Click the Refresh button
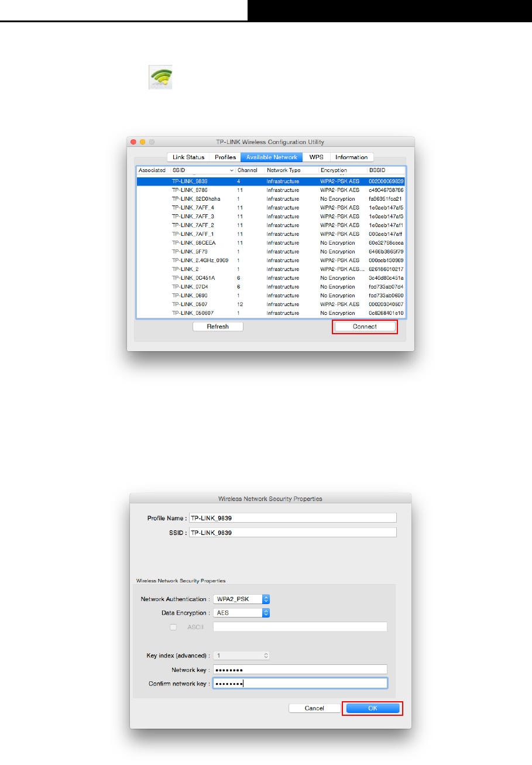Viewport: 532px width, 765px height. [218, 327]
